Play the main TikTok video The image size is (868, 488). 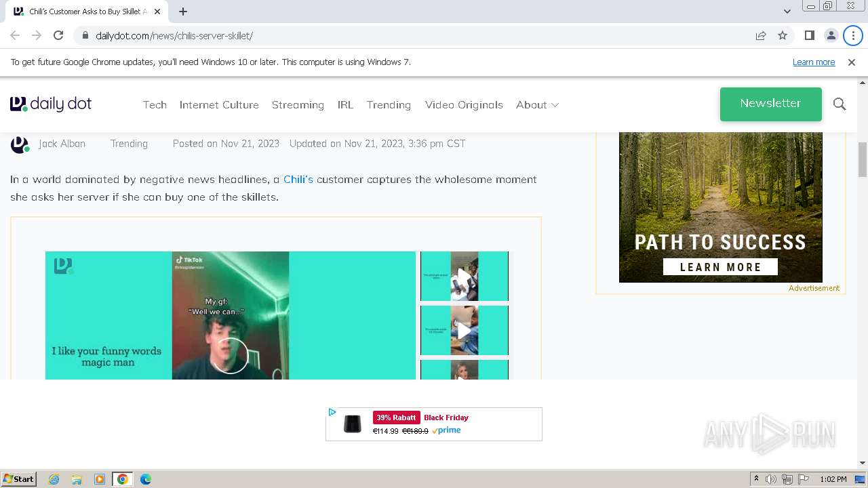click(x=231, y=356)
